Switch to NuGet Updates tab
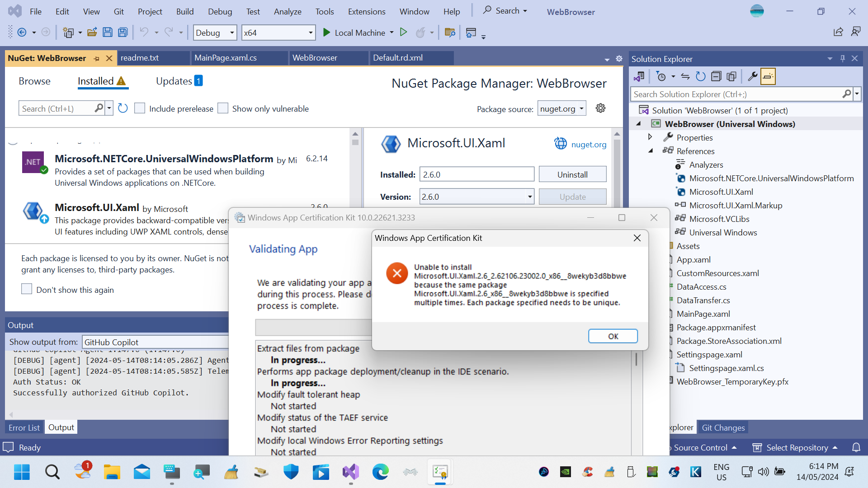 click(x=179, y=81)
